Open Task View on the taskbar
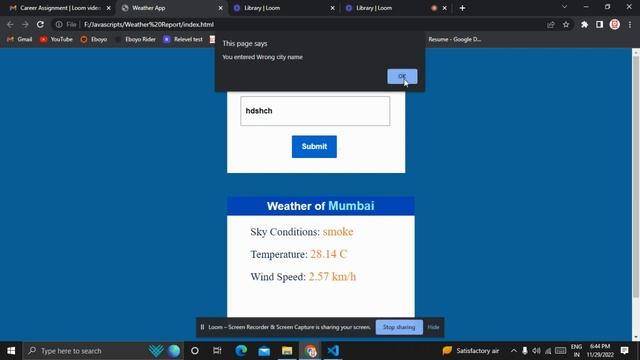The height and width of the screenshot is (360, 640). (217, 351)
